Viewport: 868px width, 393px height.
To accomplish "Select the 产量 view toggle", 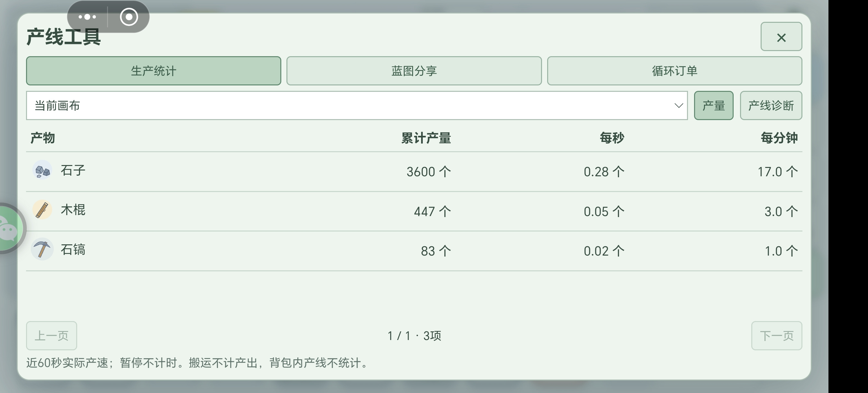I will click(714, 106).
